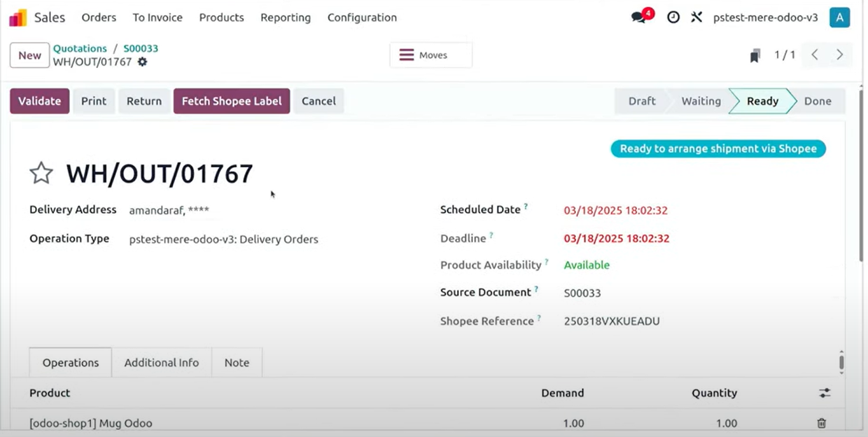Click the Deadline date value
The width and height of the screenshot is (868, 437).
(616, 239)
